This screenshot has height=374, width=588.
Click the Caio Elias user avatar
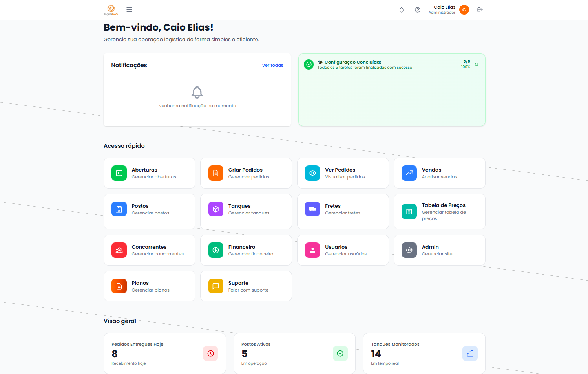coord(464,10)
